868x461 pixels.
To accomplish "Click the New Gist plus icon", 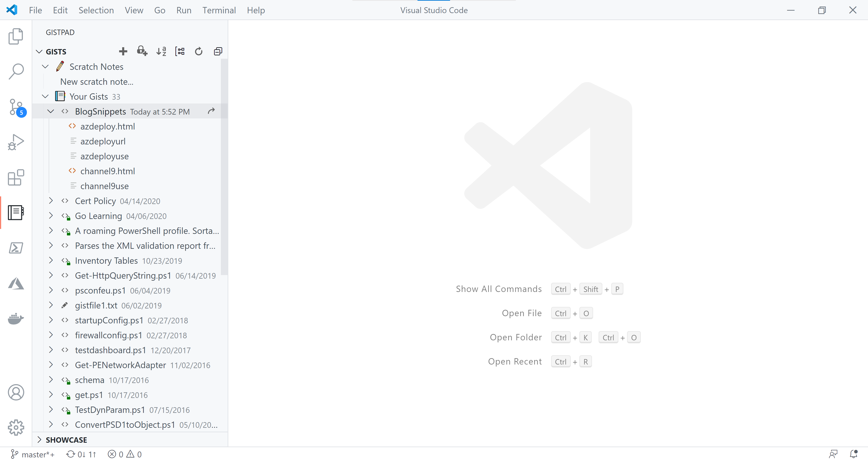I will pyautogui.click(x=123, y=51).
